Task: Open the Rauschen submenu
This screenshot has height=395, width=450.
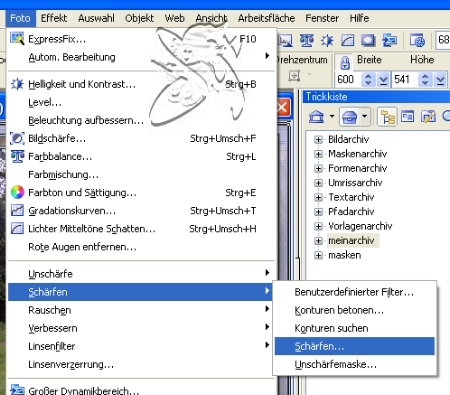Action: click(x=141, y=310)
